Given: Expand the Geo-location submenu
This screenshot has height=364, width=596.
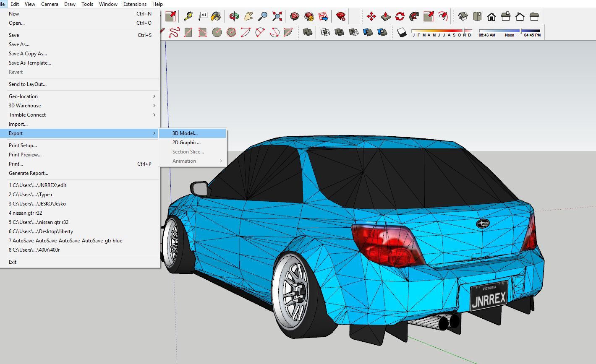Looking at the screenshot, I should 23,96.
